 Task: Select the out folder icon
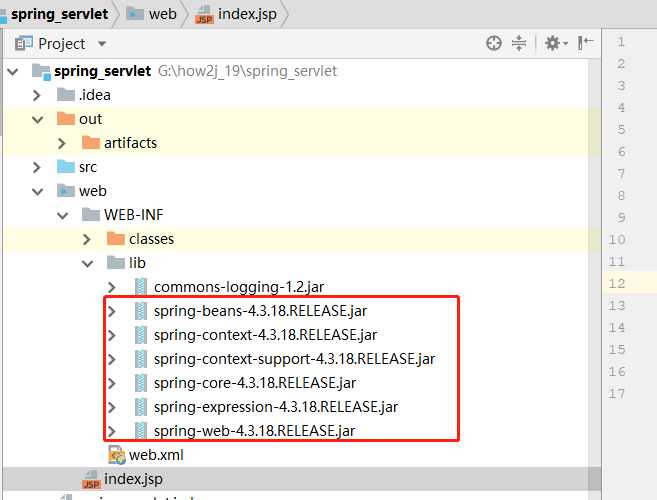[x=66, y=119]
